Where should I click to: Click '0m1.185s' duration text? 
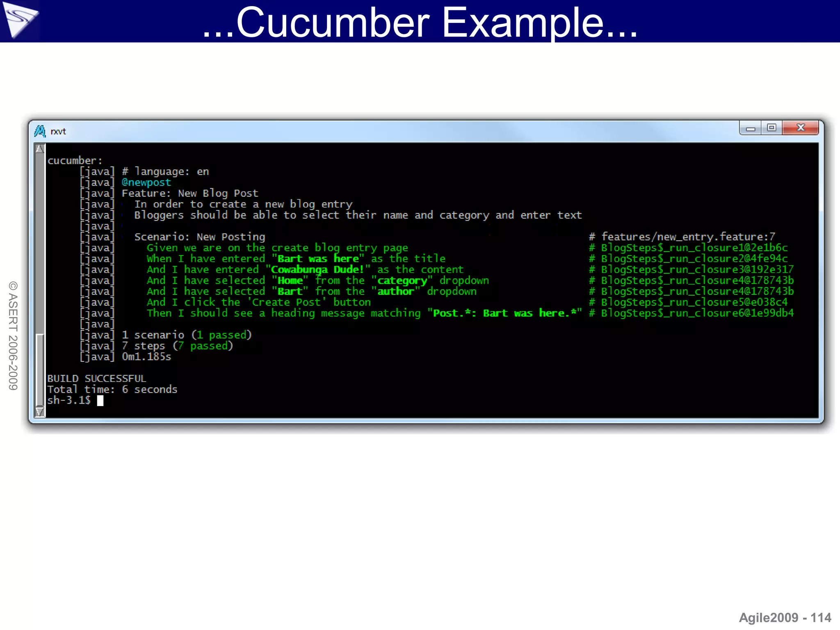[x=146, y=357]
